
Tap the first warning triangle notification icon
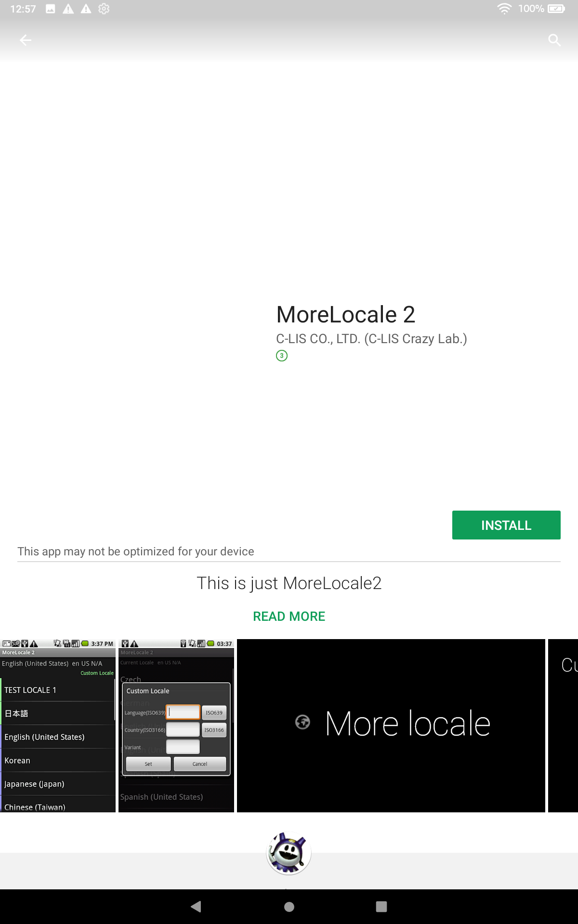[68, 9]
